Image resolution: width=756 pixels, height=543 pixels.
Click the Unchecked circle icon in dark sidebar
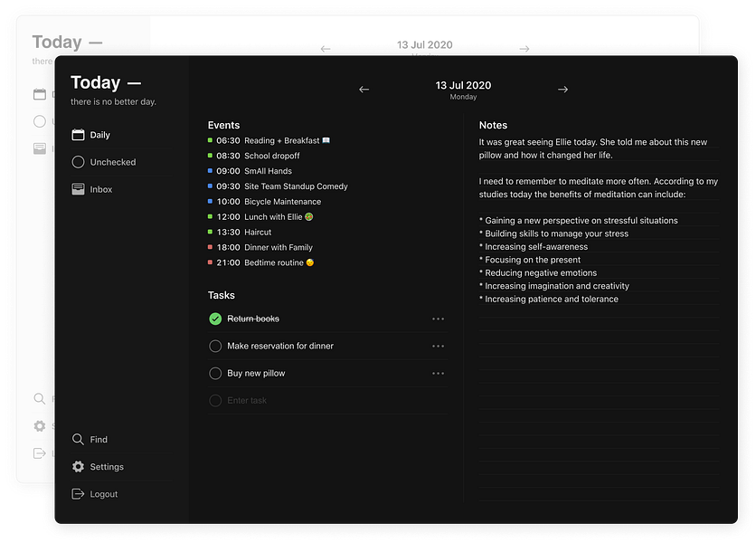(x=78, y=162)
